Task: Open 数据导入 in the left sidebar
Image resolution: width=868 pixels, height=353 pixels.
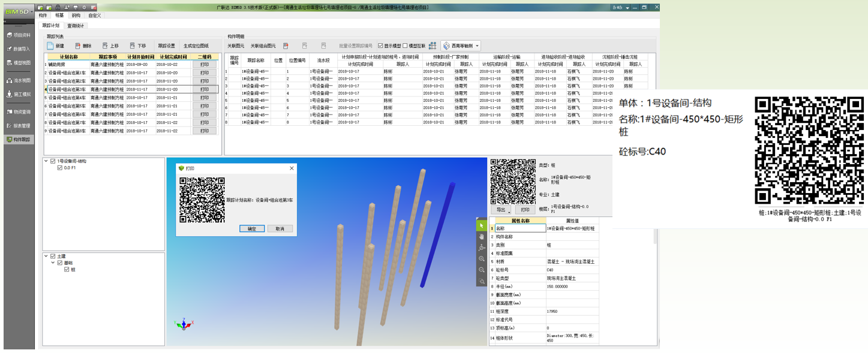Action: coord(19,49)
